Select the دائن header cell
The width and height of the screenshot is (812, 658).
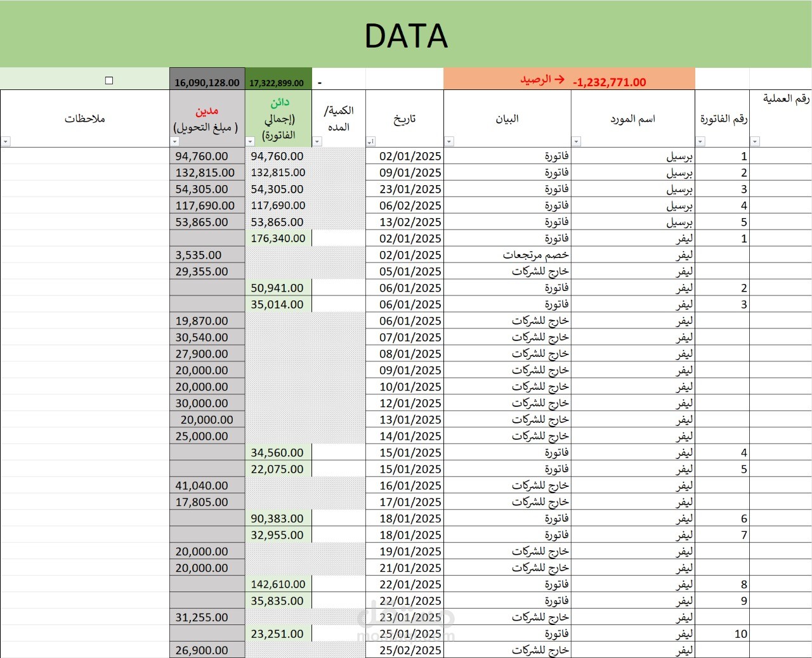click(278, 119)
